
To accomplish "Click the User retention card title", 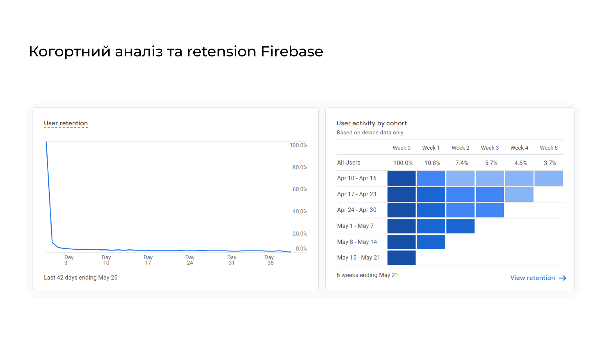I will [66, 123].
